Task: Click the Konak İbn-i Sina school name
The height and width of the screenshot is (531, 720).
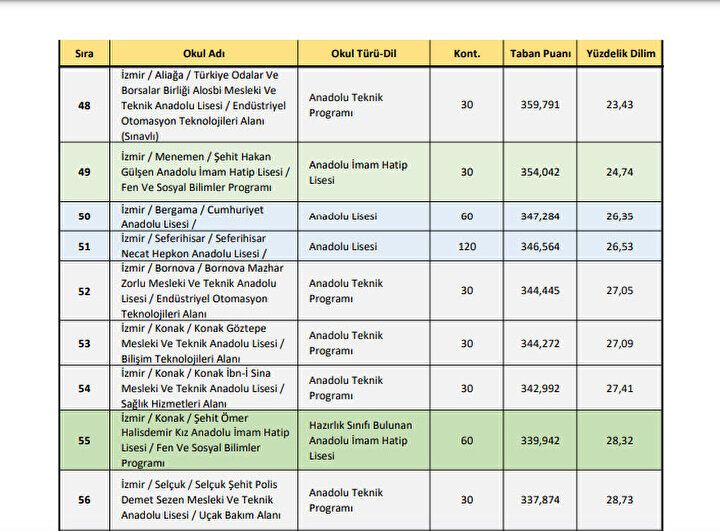Action: click(202, 388)
